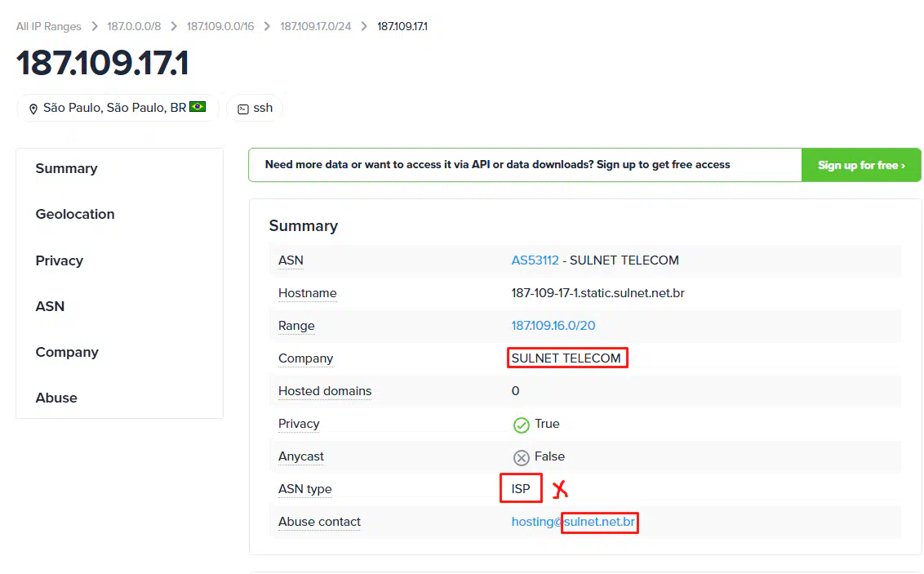This screenshot has height=574, width=924.
Task: Click the ASN type label
Action: point(304,489)
